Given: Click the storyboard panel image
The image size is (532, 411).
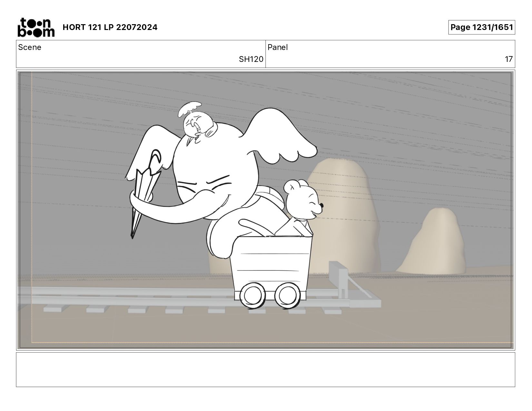Looking at the screenshot, I should click(266, 210).
